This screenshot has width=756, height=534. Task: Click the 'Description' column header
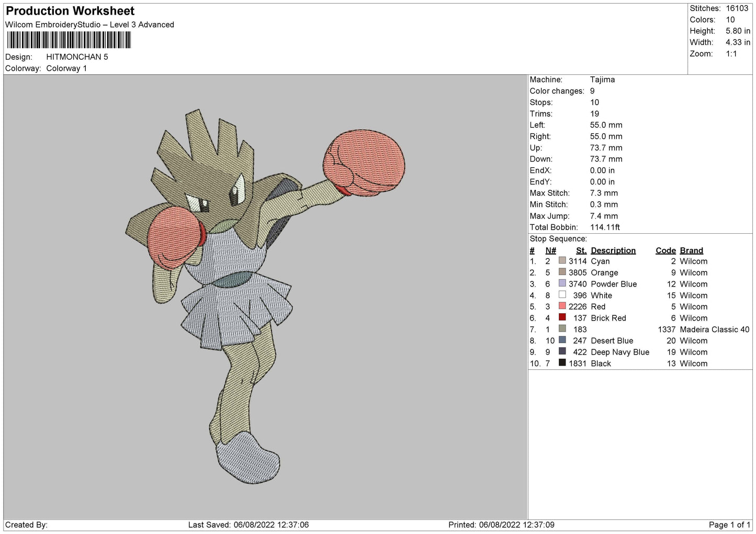613,251
